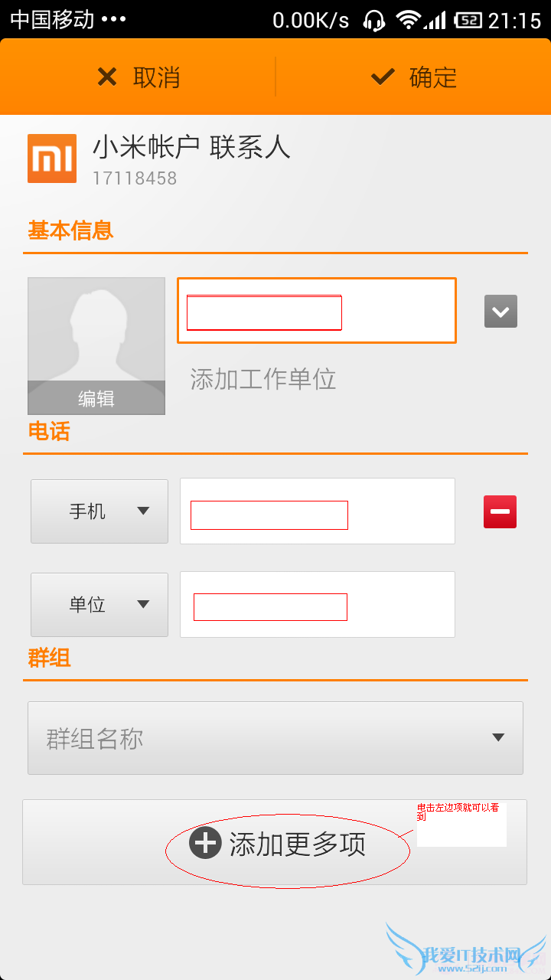Tap the 添加工作单位 field

pyautogui.click(x=263, y=379)
